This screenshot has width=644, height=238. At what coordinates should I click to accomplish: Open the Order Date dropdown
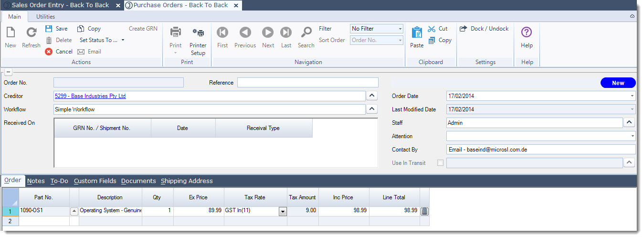click(x=633, y=96)
